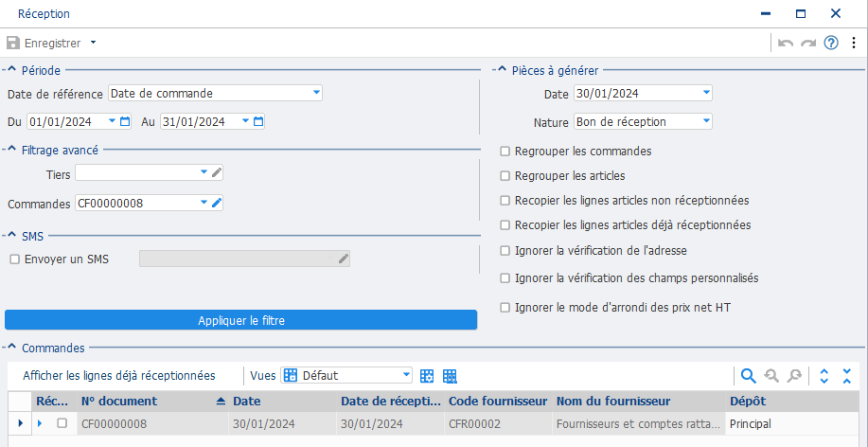868x447 pixels.
Task: Click the Tiers pencil edit icon
Action: [217, 172]
